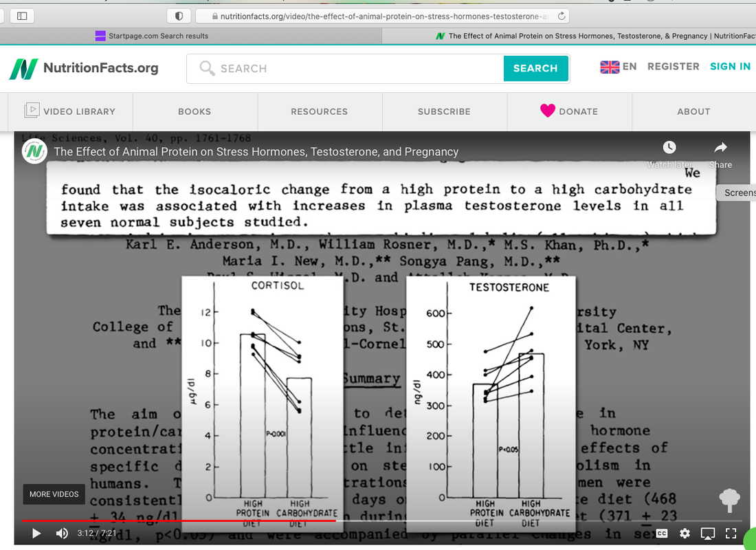Click the SIGN IN link
This screenshot has height=550, width=756.
point(730,67)
